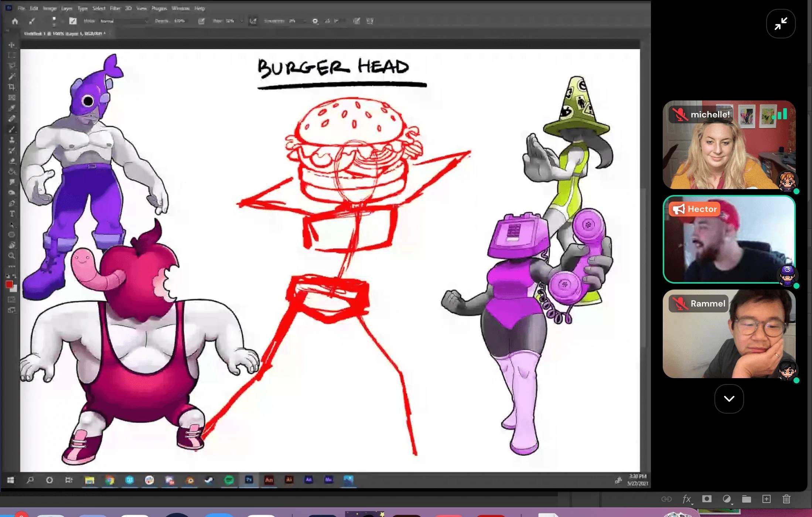Image resolution: width=812 pixels, height=517 pixels.
Task: Exit fullscreen with collapse arrows button
Action: point(781,24)
